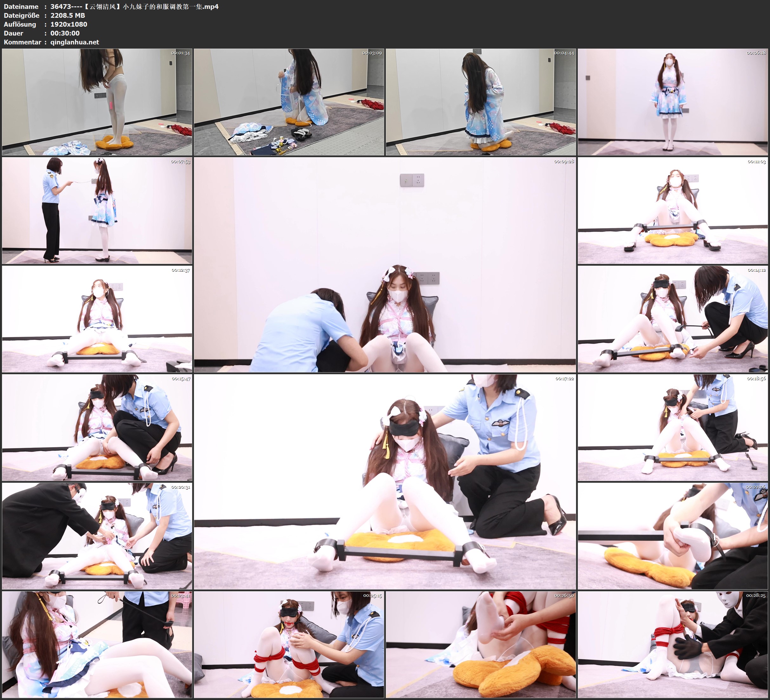Select the 00:07:53 thumbnail
Image resolution: width=770 pixels, height=700 pixels.
click(97, 210)
